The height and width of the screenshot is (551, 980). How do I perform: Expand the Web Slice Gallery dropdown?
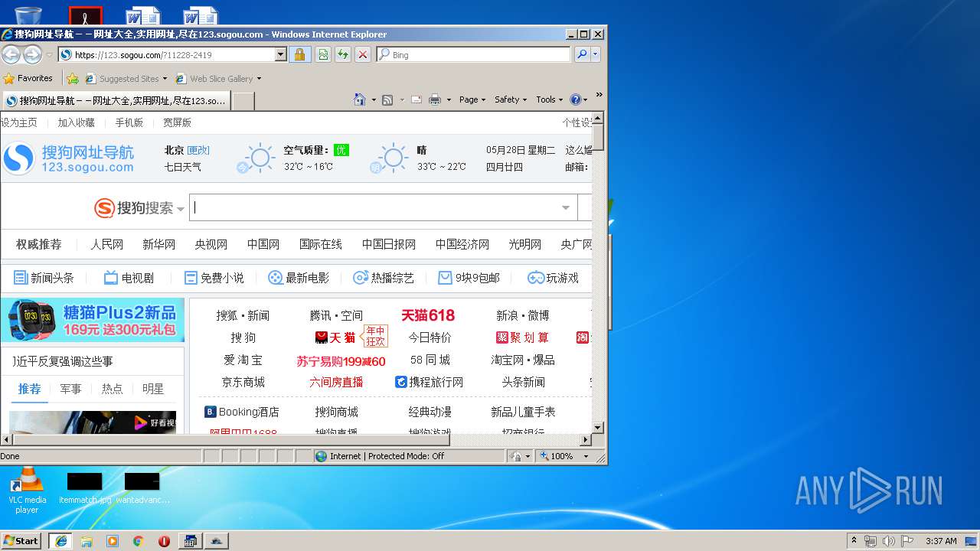[x=259, y=79]
